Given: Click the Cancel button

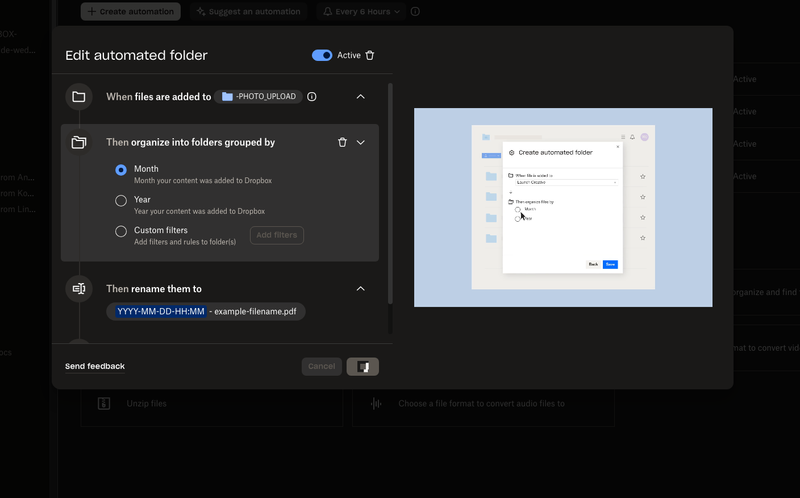Looking at the screenshot, I should tap(321, 367).
